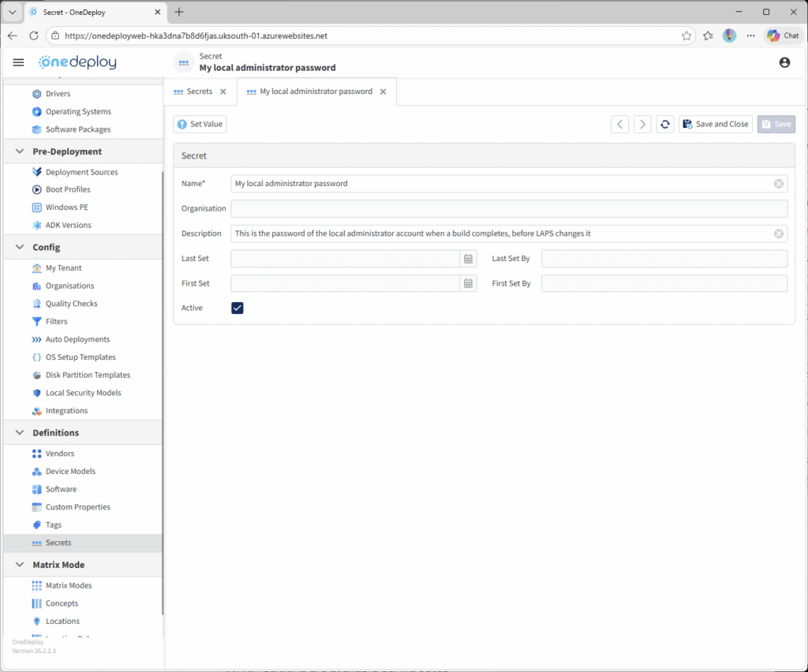Clear the Name field with its X
Viewport: 808px width, 672px height.
coord(779,183)
